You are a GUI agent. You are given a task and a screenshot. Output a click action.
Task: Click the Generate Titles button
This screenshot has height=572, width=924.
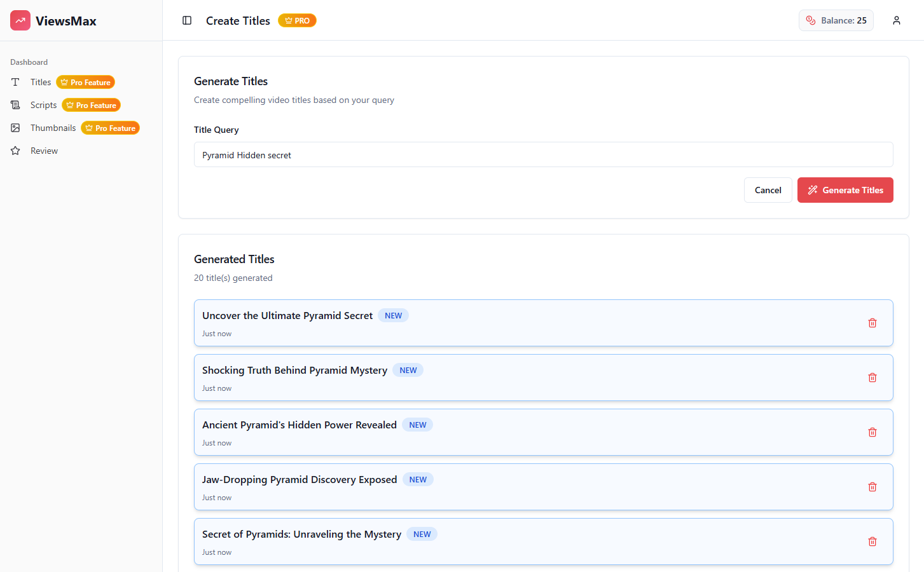coord(845,190)
